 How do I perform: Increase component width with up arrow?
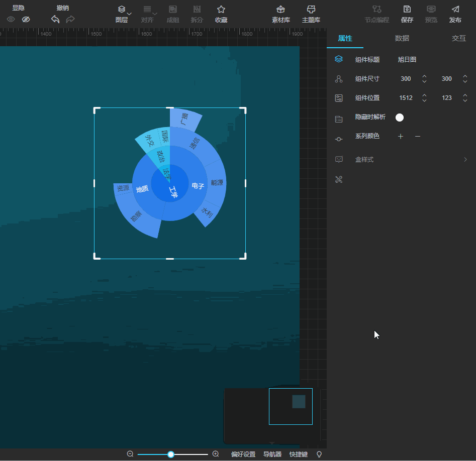(x=424, y=76)
